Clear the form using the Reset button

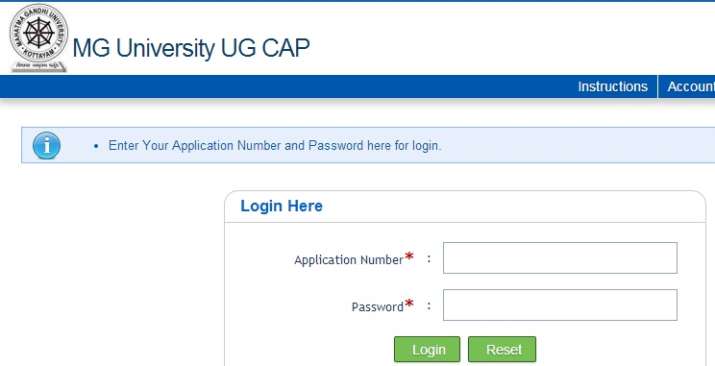(502, 350)
